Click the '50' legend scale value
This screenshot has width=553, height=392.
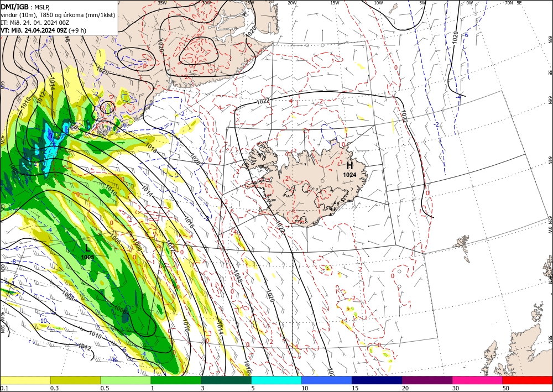click(506, 388)
